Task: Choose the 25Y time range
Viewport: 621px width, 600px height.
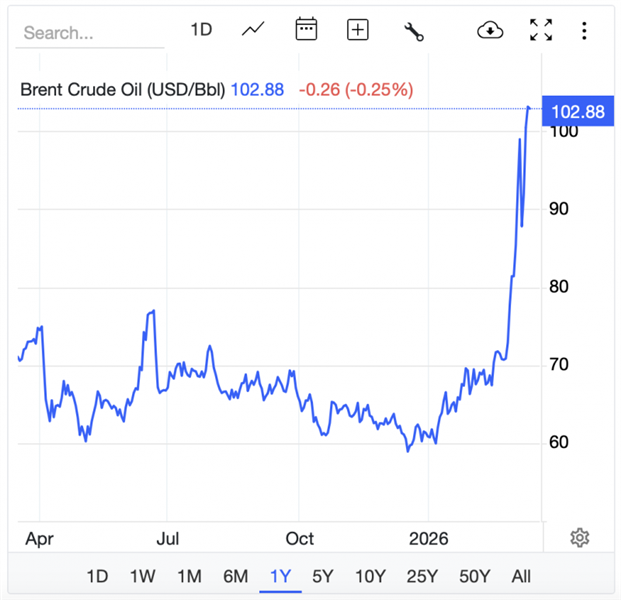Action: pos(422,576)
